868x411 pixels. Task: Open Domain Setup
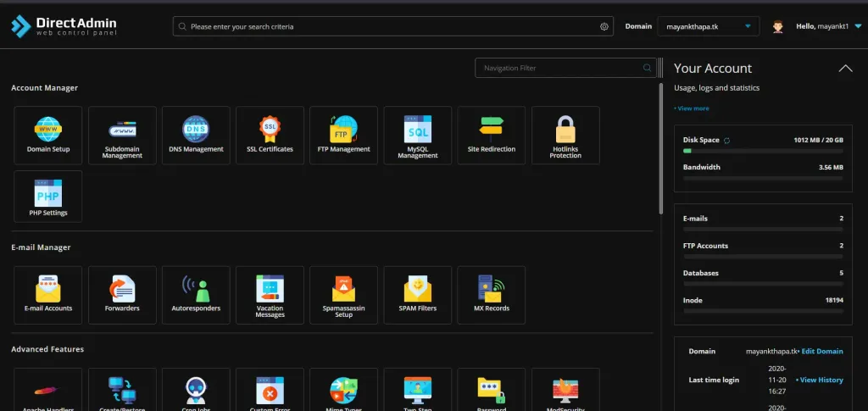click(x=48, y=135)
